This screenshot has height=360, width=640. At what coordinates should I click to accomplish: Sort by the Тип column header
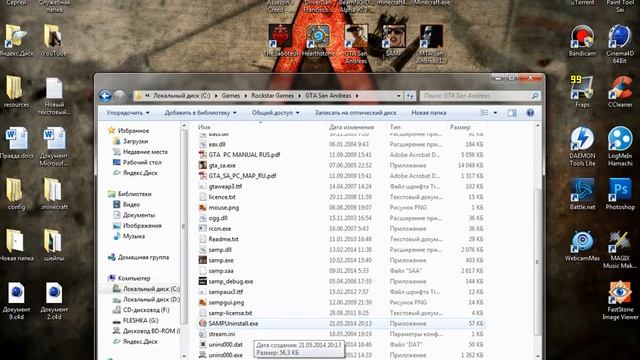(395, 127)
